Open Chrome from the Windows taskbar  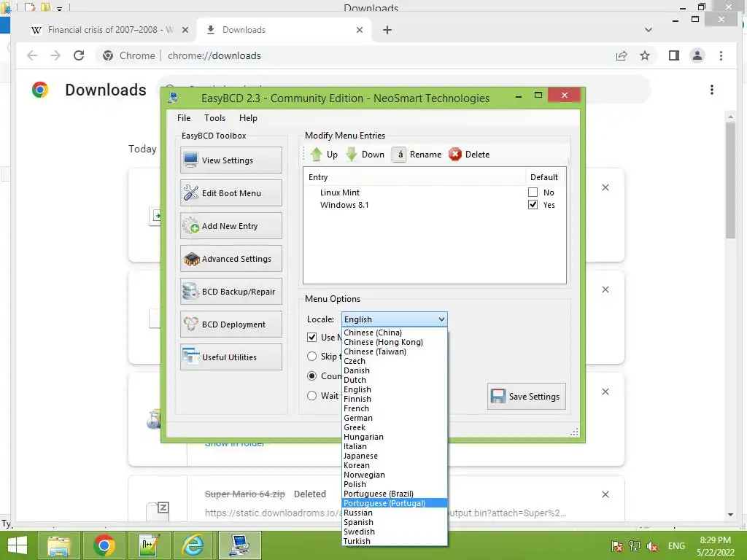pos(104,545)
